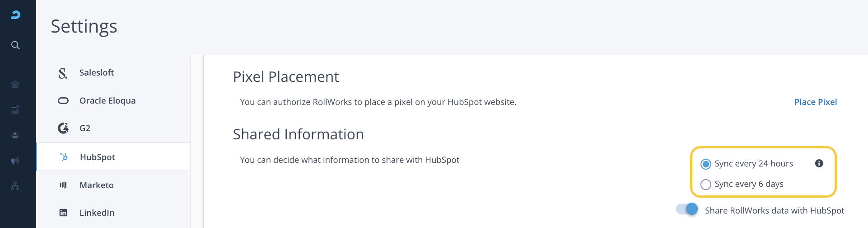Screen dimensions: 868x228
Task: Select Sync every 6 days option
Action: coord(705,184)
